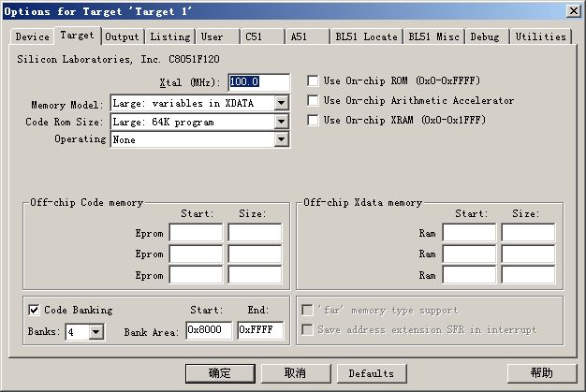Expand the Memory Model dropdown
The width and height of the screenshot is (586, 392).
281,103
